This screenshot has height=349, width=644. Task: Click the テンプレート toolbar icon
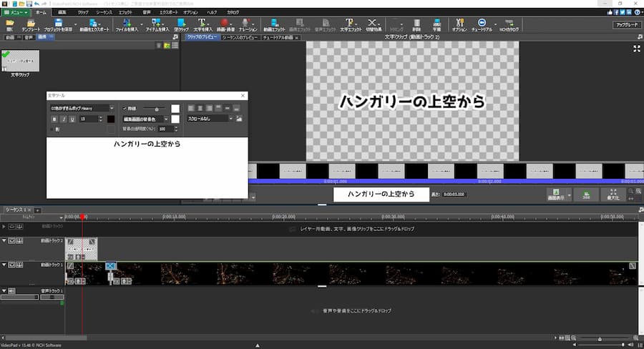31,25
